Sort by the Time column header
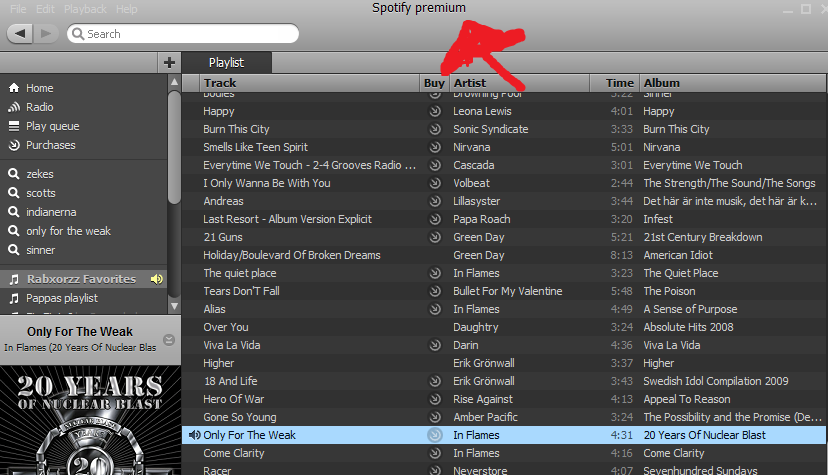Viewport: 828px width, 475px height. point(614,83)
